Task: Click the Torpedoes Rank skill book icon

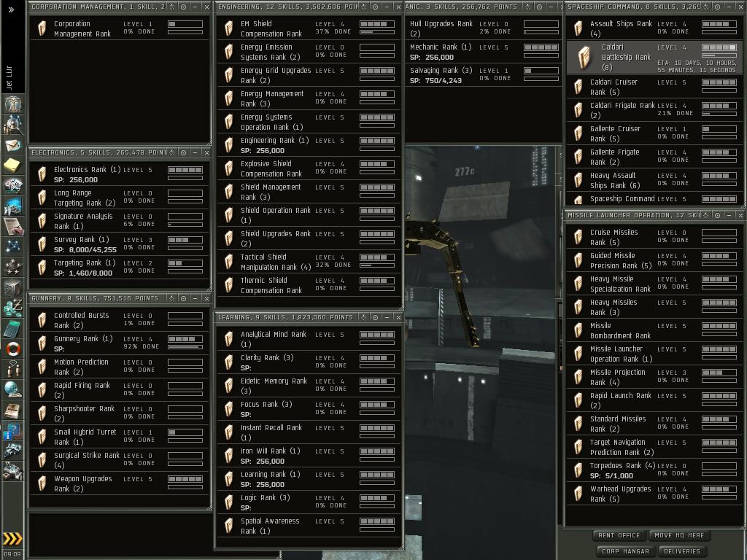Action: 578,470
